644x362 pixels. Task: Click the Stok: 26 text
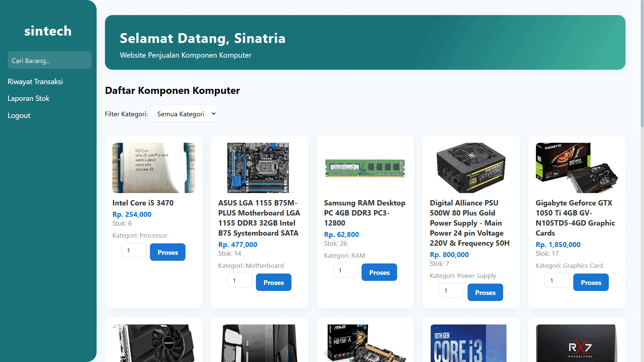(335, 243)
